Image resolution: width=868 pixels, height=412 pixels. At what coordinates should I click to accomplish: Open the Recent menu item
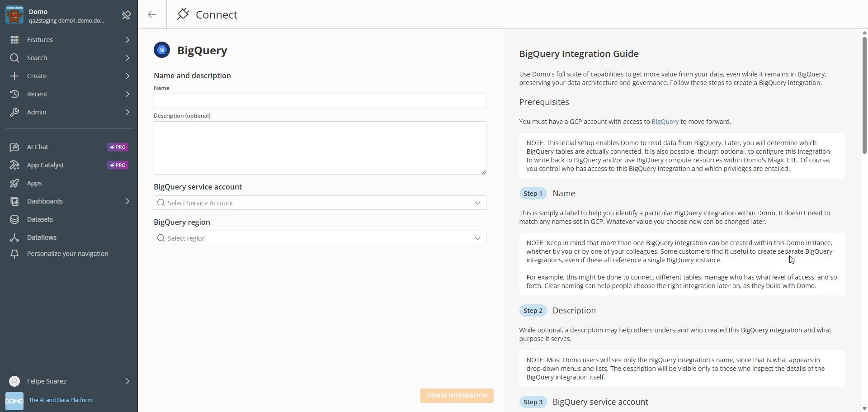tap(69, 94)
